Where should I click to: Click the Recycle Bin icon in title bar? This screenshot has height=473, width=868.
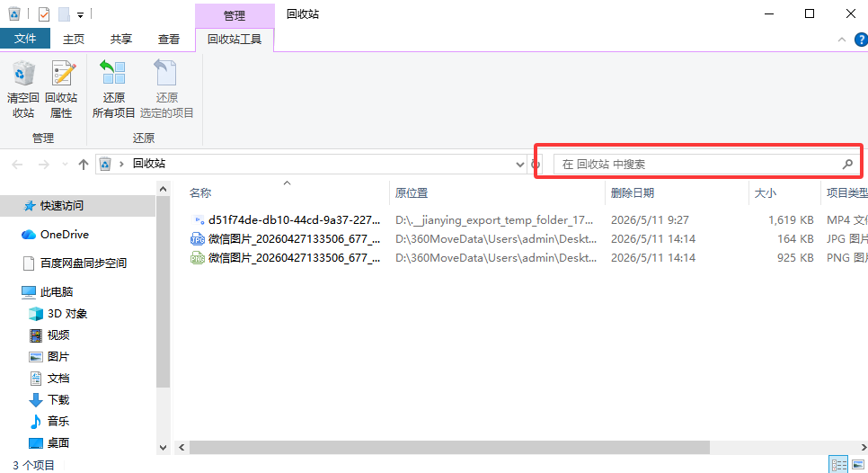tap(14, 13)
